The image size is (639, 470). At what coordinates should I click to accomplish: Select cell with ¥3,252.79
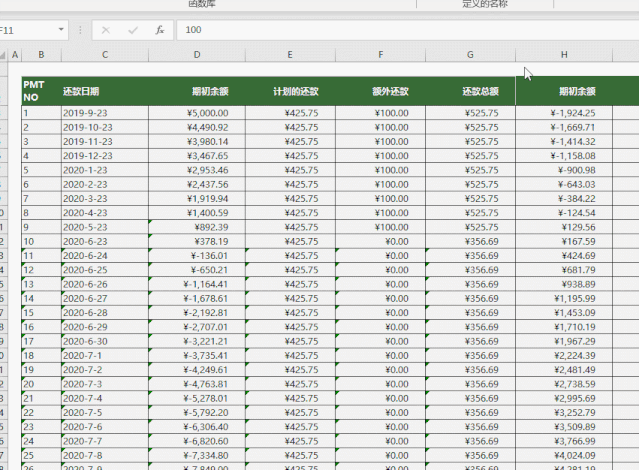click(x=564, y=413)
